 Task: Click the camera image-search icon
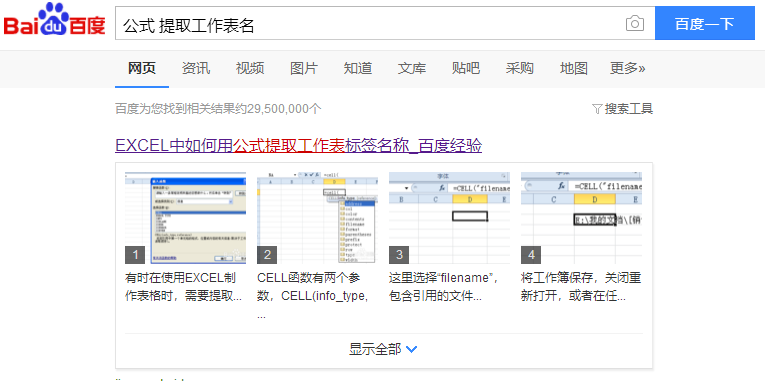pyautogui.click(x=635, y=23)
